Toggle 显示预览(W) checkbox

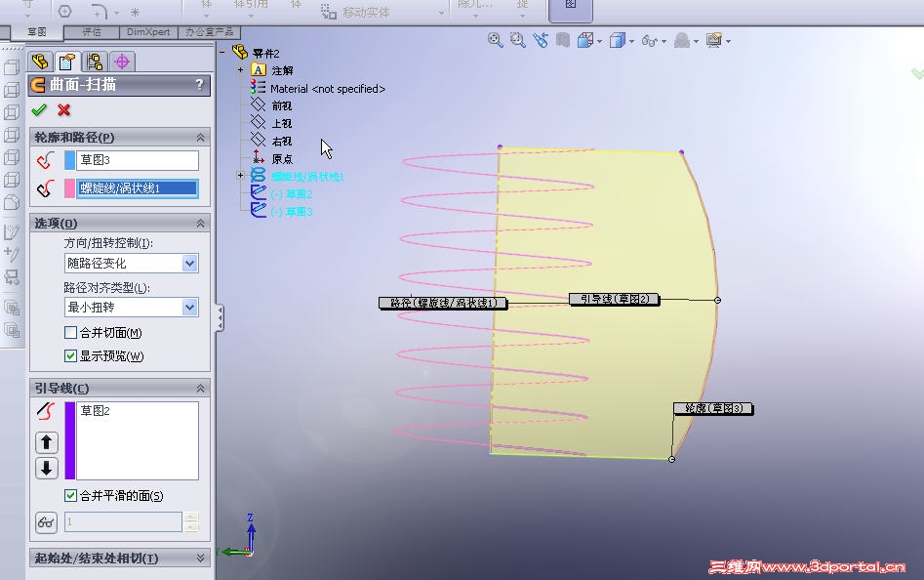(x=70, y=356)
